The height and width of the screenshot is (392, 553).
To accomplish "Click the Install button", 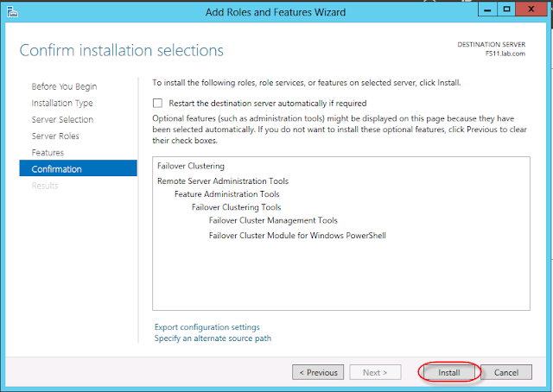I will 448,372.
